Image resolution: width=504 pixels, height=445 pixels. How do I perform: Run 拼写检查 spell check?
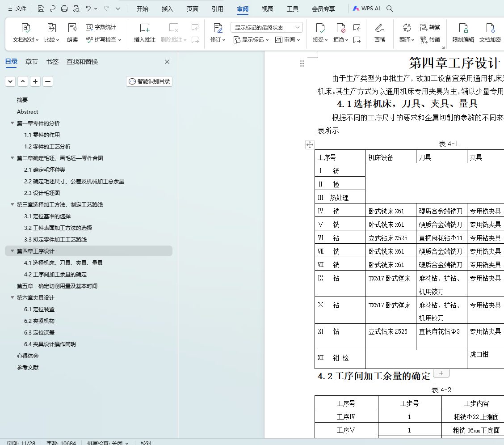tap(104, 39)
